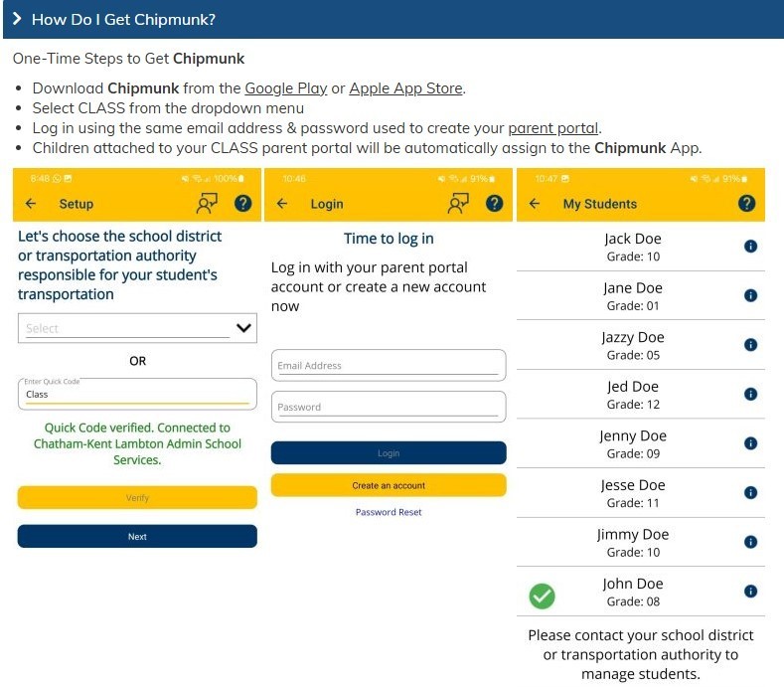Click the Email Address field
784x687 pixels.
click(389, 365)
